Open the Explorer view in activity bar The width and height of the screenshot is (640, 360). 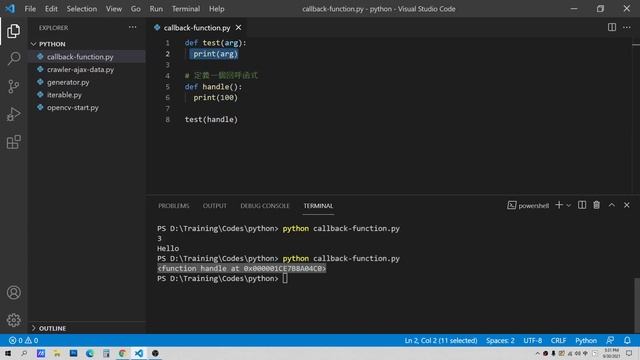(13, 31)
